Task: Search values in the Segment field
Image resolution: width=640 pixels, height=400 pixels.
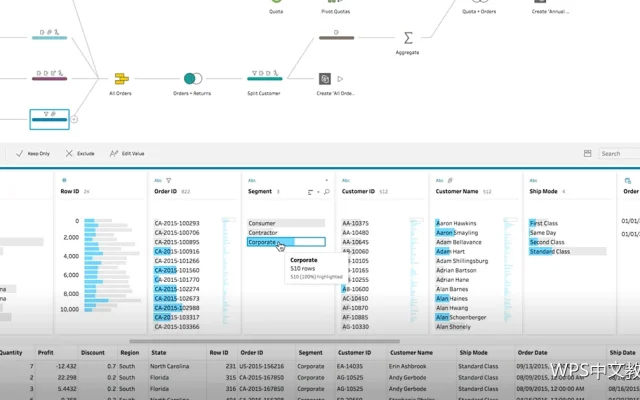Action: 327,191
